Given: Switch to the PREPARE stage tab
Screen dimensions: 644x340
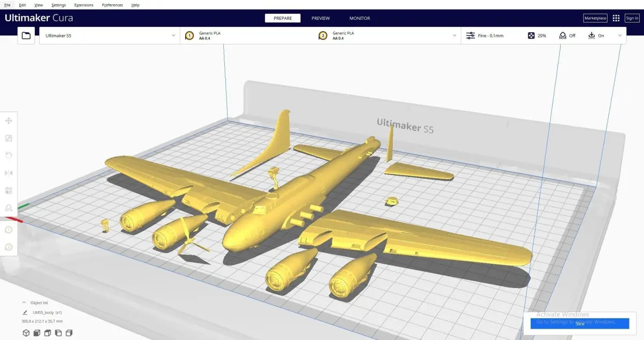Looking at the screenshot, I should click(283, 18).
